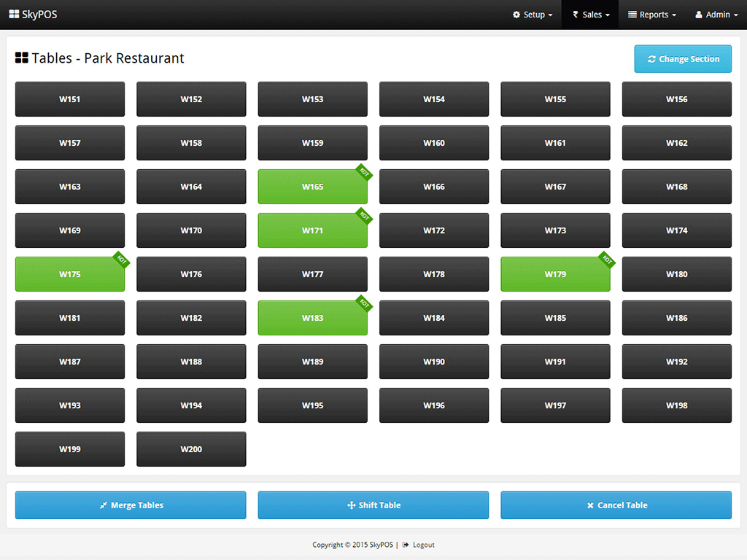Click the Merge Tables button
The width and height of the screenshot is (747, 560).
(131, 505)
